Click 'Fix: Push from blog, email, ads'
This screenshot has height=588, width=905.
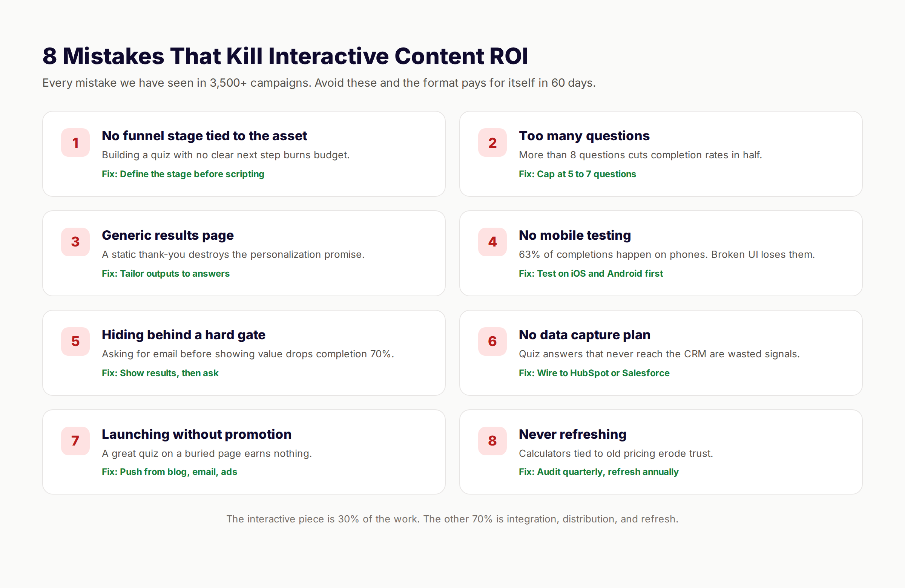169,472
